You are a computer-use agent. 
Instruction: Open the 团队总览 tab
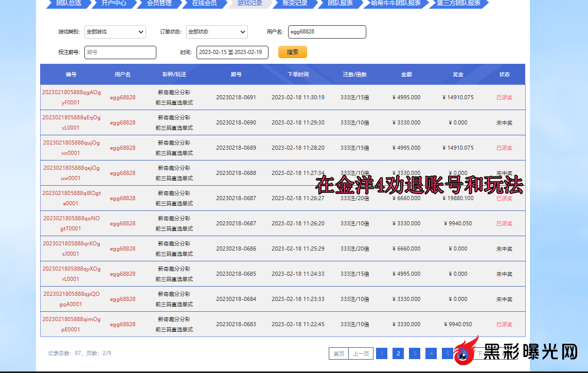[68, 3]
